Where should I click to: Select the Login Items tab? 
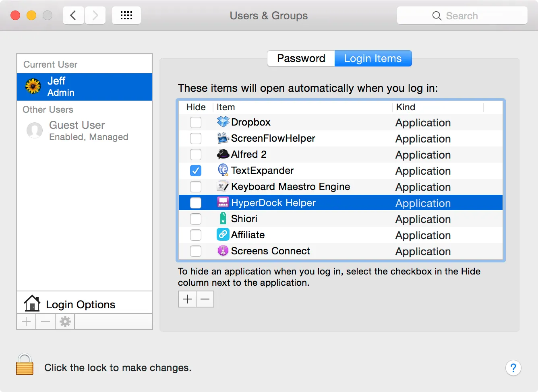click(372, 58)
